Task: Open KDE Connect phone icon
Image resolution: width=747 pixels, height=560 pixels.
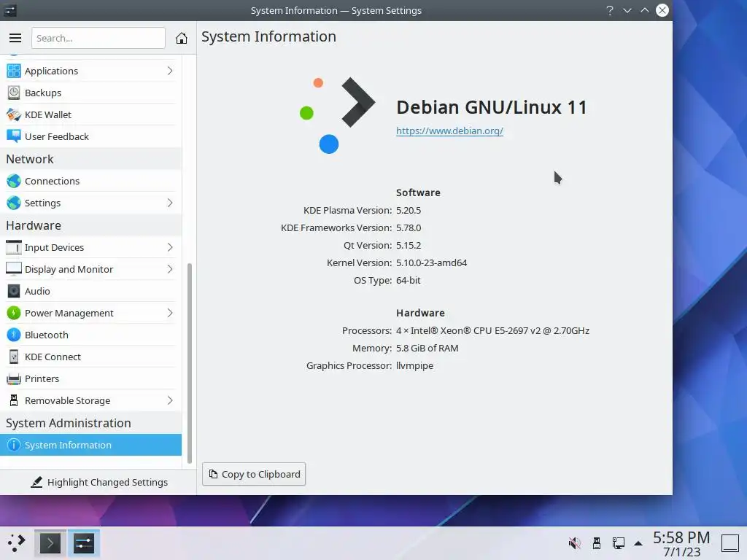Action: [14, 357]
